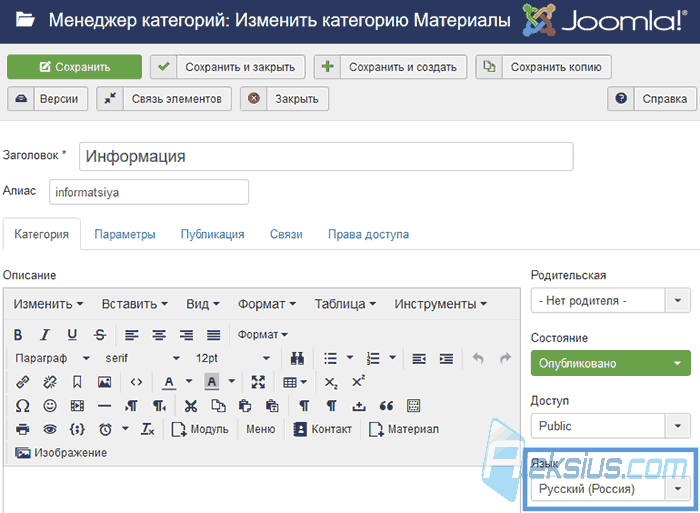Screen dimensions: 700x513
Task: Preview the content with the eye icon
Action: click(50, 430)
